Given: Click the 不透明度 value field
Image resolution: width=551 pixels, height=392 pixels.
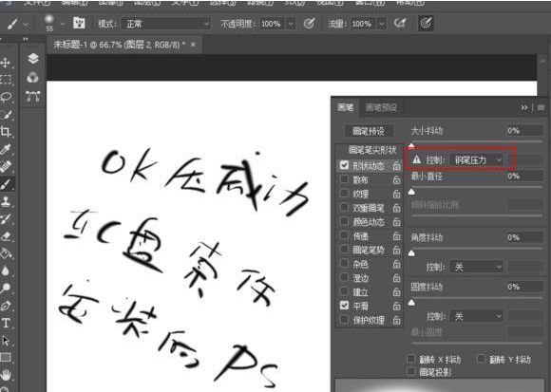Looking at the screenshot, I should point(273,24).
